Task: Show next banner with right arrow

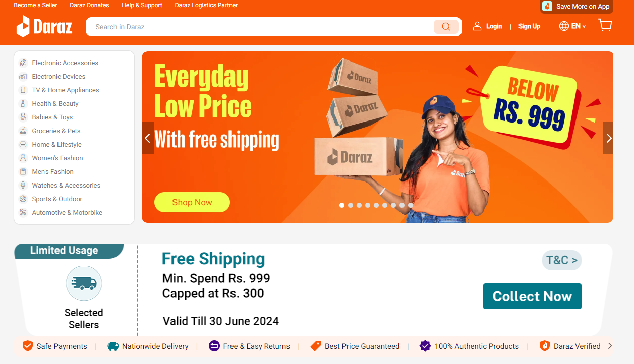Action: coord(608,138)
